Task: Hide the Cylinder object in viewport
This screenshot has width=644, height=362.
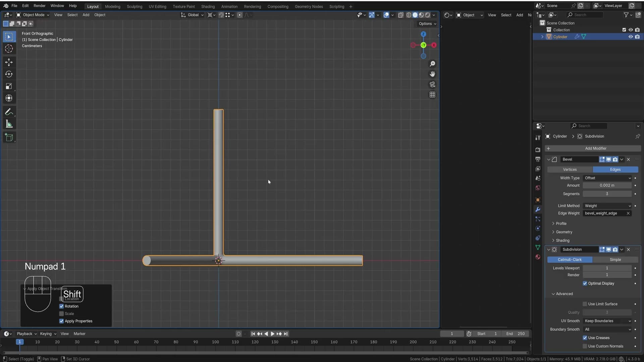Action: [x=631, y=37]
